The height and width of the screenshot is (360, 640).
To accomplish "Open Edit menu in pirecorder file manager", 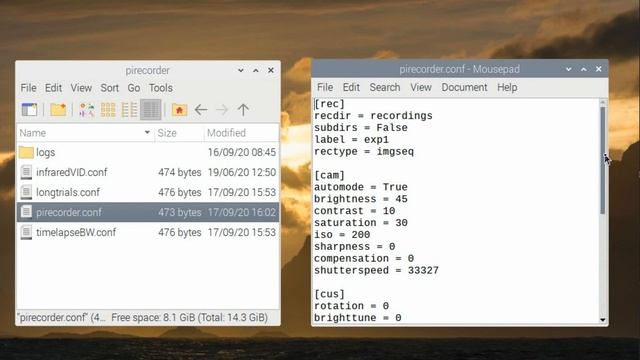I will click(53, 88).
